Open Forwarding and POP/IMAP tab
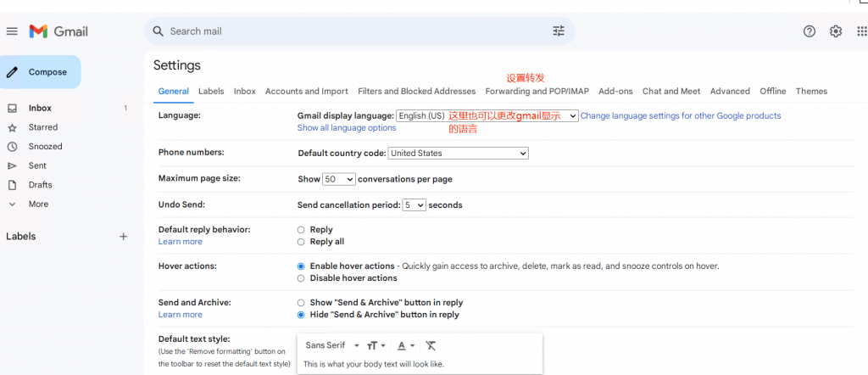This screenshot has width=868, height=375. point(537,92)
